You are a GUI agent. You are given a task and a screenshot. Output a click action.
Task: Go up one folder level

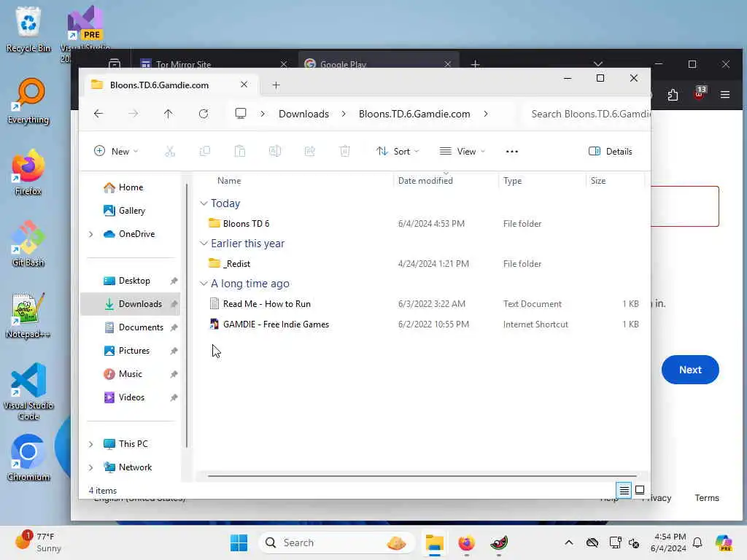(169, 114)
